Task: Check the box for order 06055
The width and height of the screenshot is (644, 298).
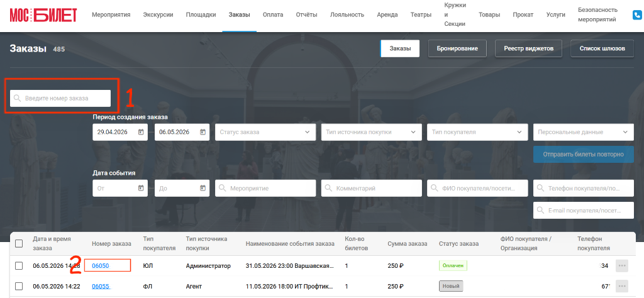Action: 19,286
